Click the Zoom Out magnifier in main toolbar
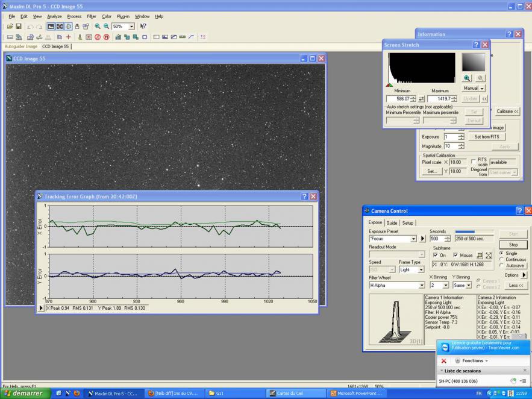This screenshot has width=532, height=399. pos(106,27)
